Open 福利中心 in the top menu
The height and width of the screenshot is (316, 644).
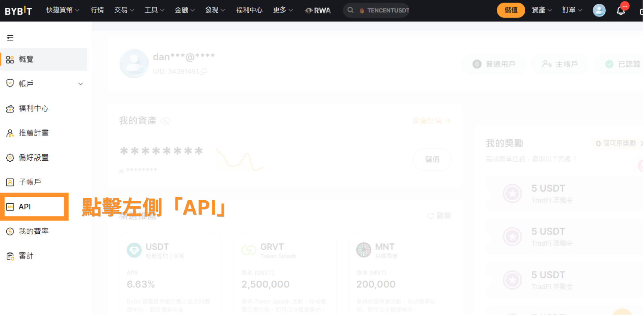[250, 10]
